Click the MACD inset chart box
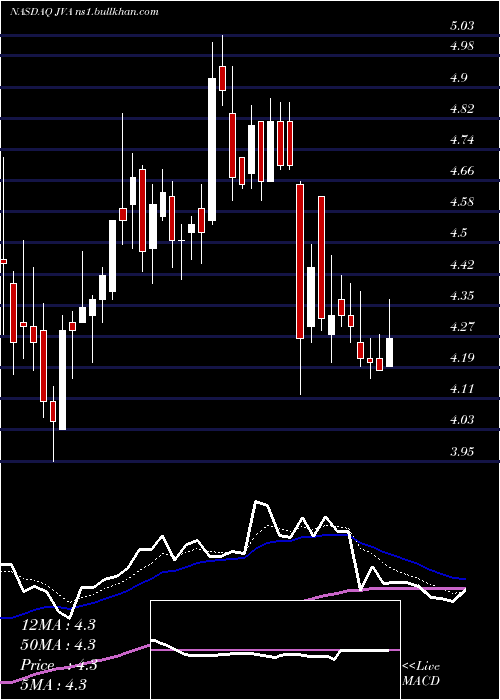The image size is (500, 700). click(275, 650)
